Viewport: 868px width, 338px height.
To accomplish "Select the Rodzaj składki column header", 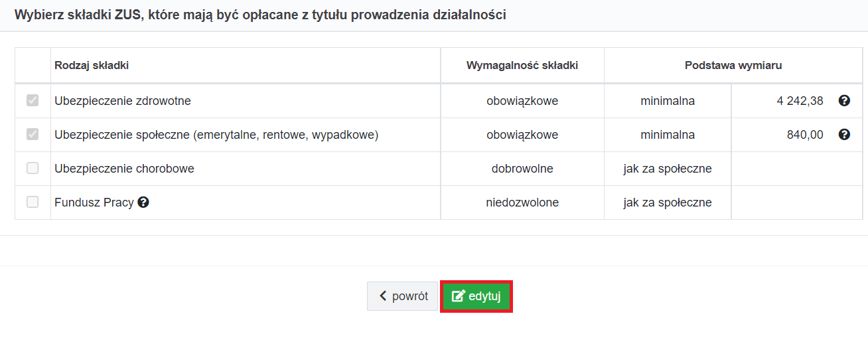I will [x=92, y=65].
